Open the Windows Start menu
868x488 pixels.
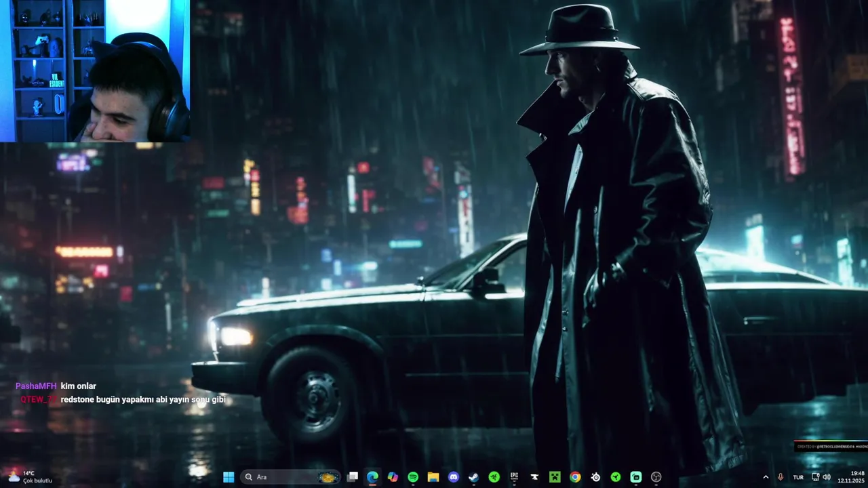click(229, 477)
